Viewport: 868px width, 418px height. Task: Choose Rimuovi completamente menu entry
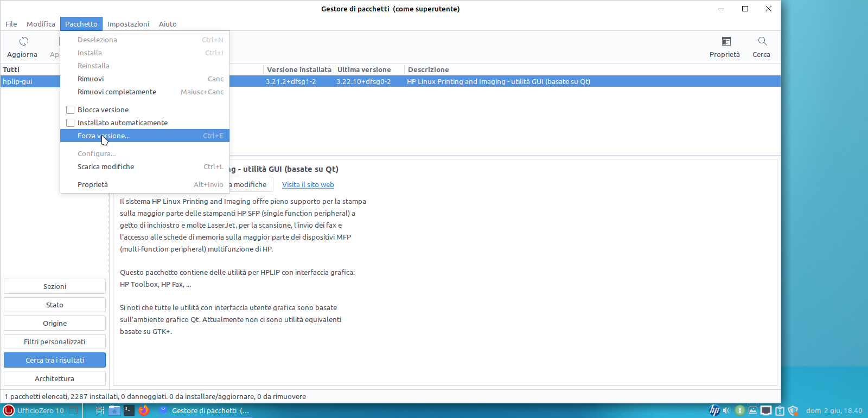[x=145, y=92]
